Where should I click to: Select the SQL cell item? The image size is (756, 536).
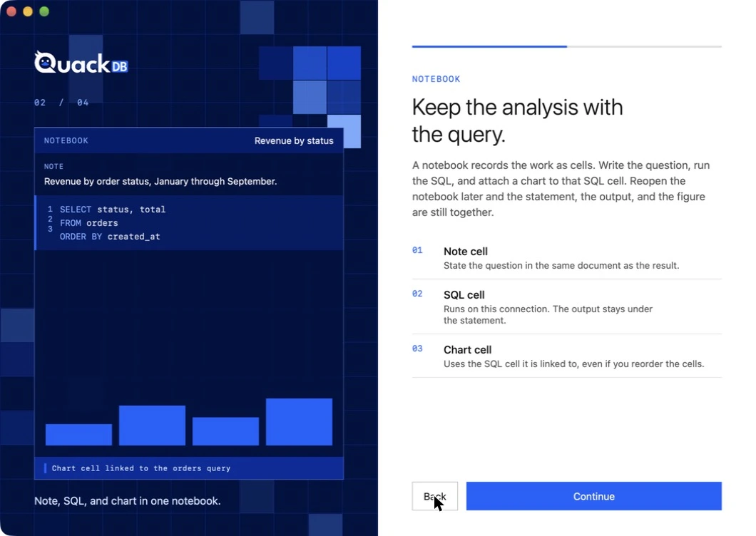pos(566,307)
